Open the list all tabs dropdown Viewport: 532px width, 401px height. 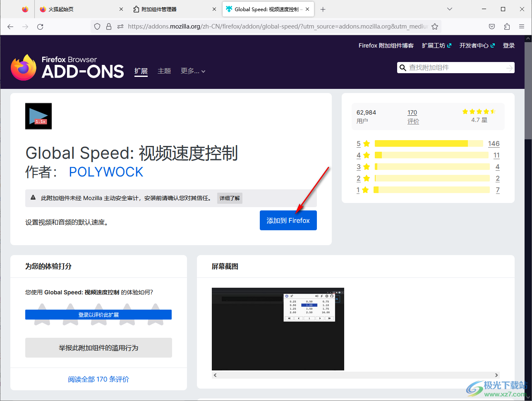450,9
